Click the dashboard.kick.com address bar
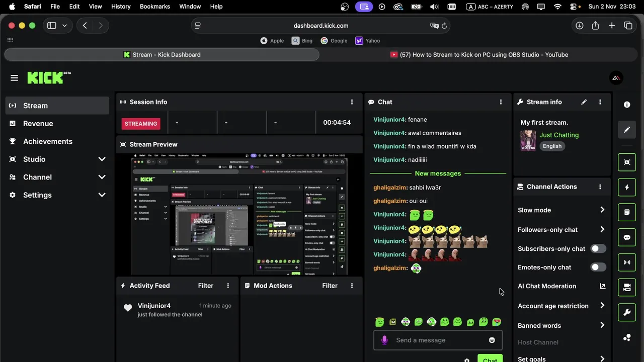The image size is (644, 362). click(x=321, y=26)
